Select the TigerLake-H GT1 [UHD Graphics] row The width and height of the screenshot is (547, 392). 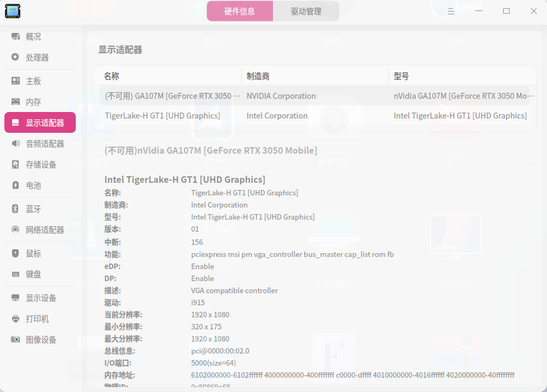315,116
